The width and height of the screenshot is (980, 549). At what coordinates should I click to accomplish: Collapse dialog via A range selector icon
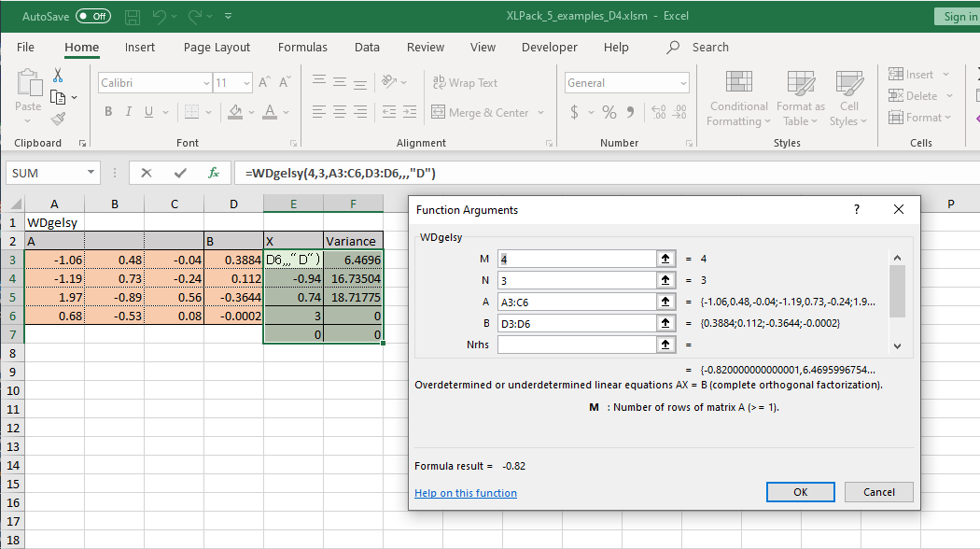tap(665, 302)
